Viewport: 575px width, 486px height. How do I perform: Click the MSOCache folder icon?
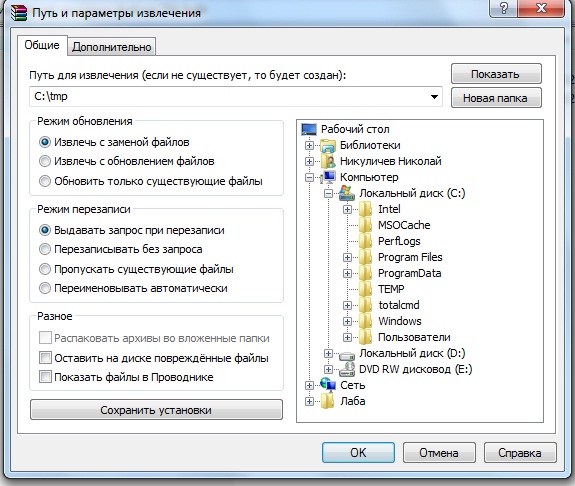(x=365, y=225)
